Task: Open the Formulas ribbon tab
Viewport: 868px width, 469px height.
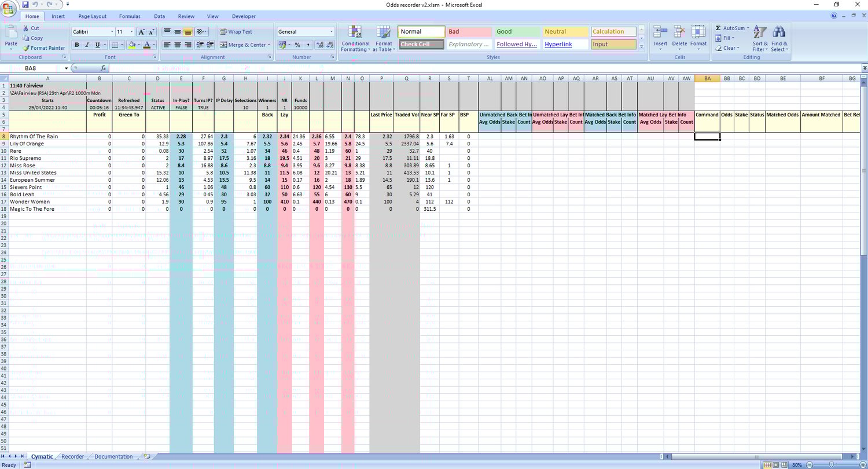Action: (130, 16)
